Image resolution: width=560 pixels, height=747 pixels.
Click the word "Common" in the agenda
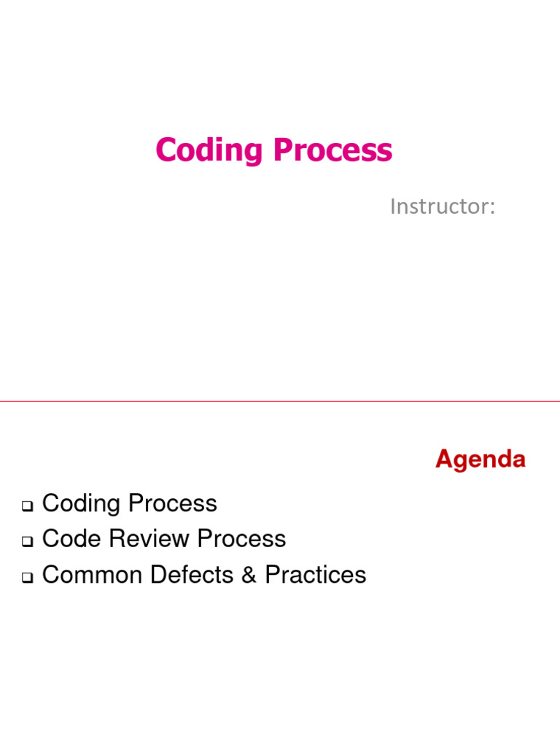pyautogui.click(x=93, y=575)
